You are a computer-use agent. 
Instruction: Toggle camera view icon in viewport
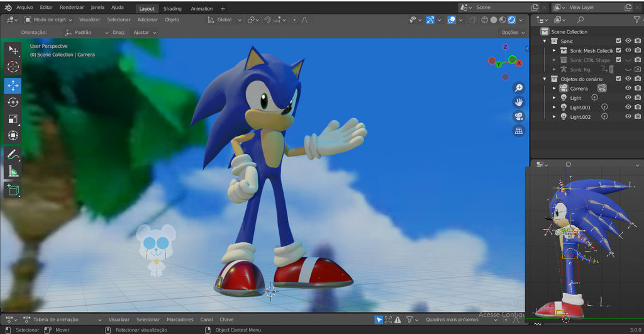519,116
